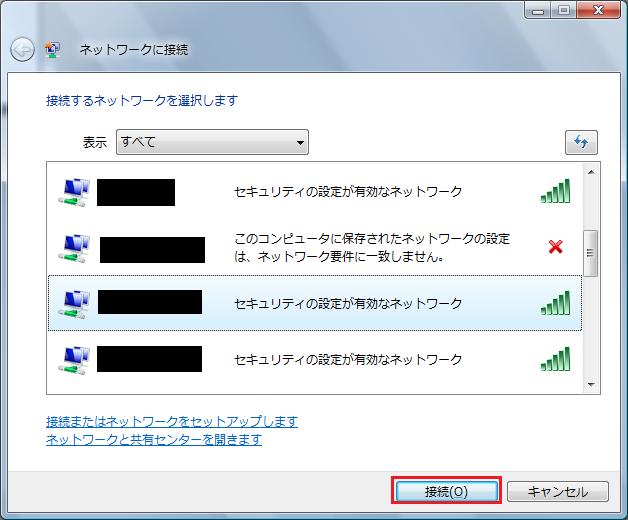Click the red X connection error icon
The image size is (628, 520).
pos(556,247)
